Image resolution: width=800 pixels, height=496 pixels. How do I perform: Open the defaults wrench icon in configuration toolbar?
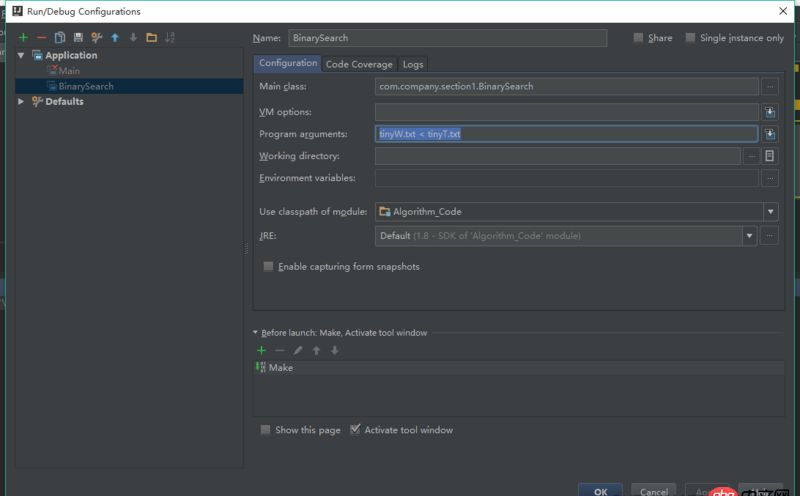click(97, 38)
